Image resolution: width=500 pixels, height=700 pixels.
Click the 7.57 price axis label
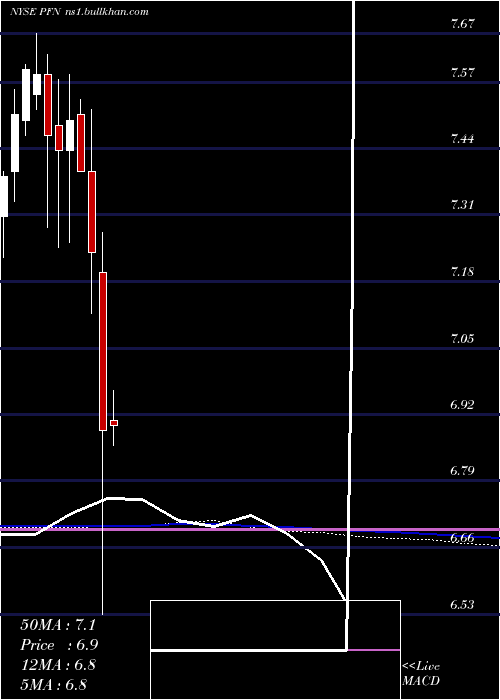(462, 73)
